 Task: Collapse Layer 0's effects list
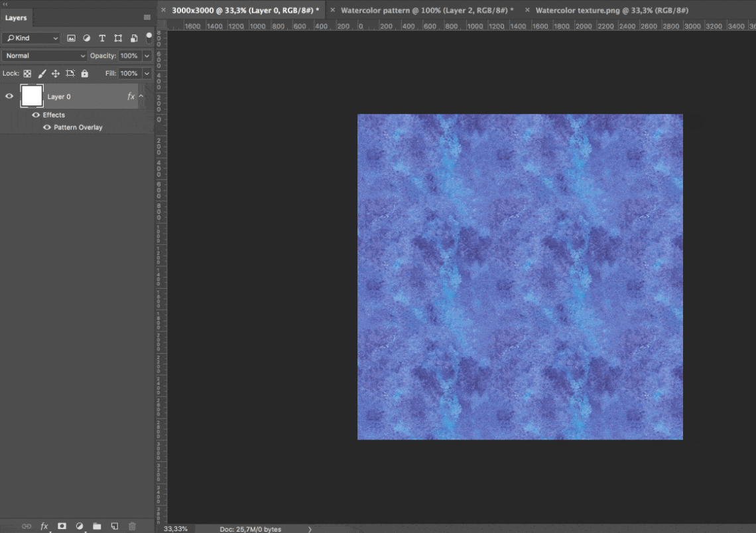[140, 96]
